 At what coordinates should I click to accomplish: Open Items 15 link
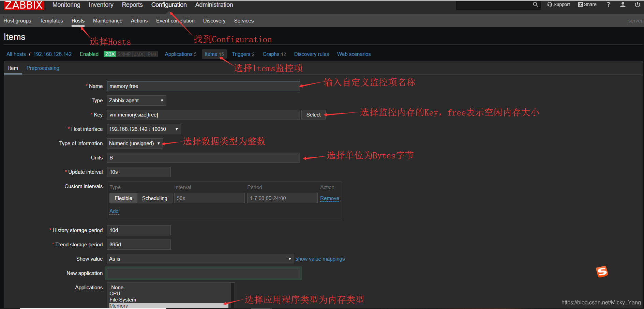[214, 54]
